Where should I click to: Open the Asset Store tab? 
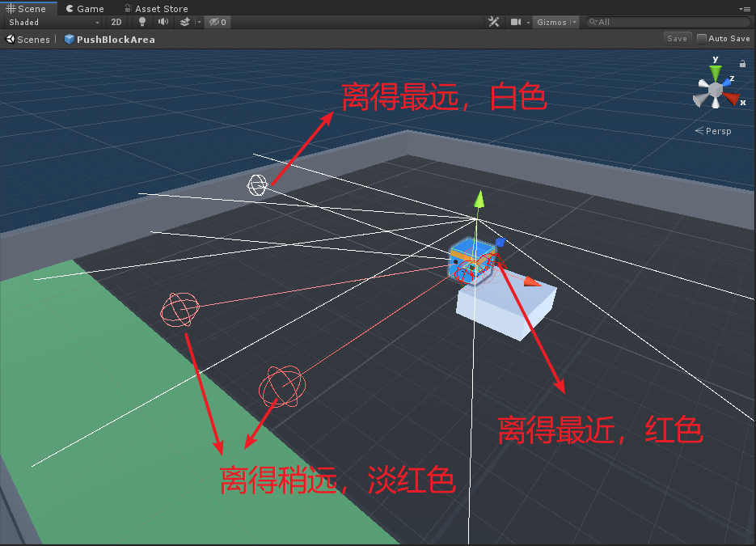coord(157,8)
